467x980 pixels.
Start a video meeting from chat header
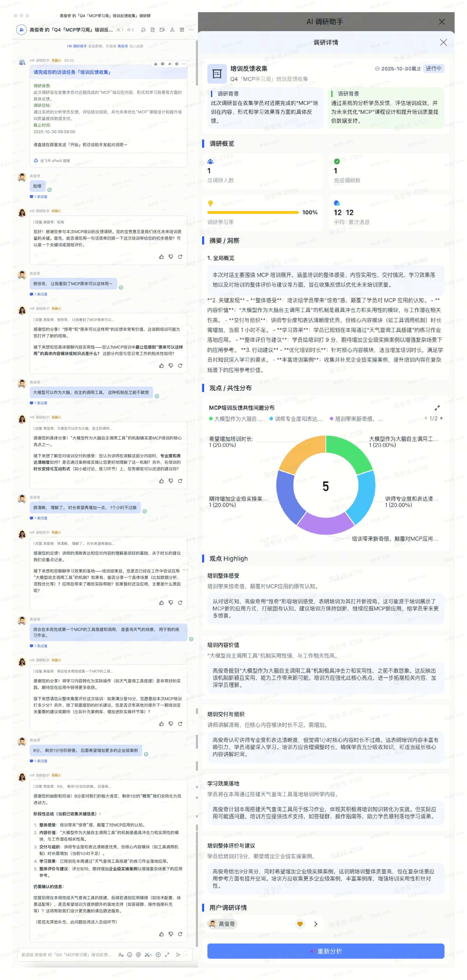click(x=162, y=30)
